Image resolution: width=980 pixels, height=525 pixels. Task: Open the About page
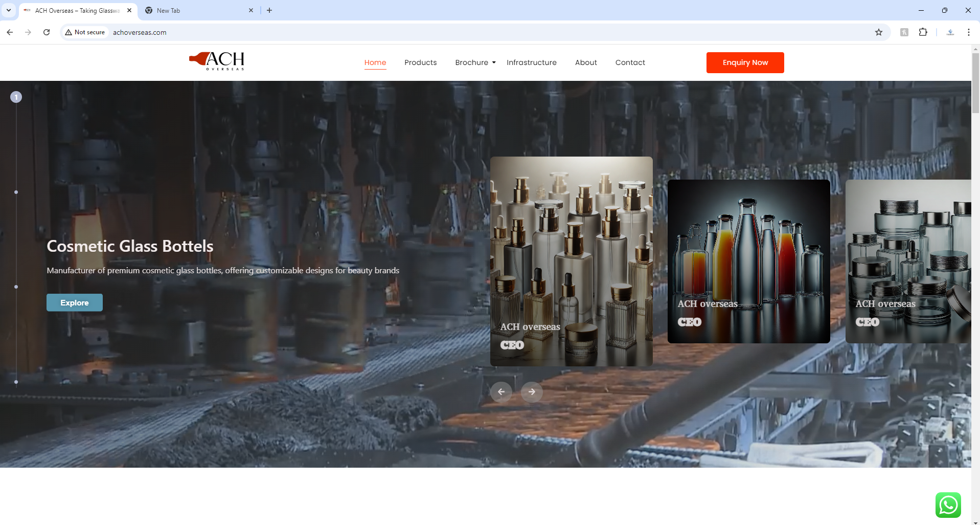pyautogui.click(x=586, y=62)
